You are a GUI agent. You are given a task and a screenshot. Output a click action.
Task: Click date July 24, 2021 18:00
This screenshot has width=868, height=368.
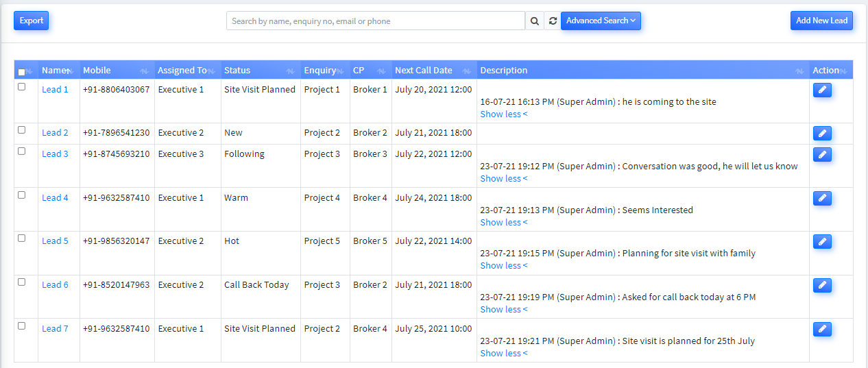(433, 198)
